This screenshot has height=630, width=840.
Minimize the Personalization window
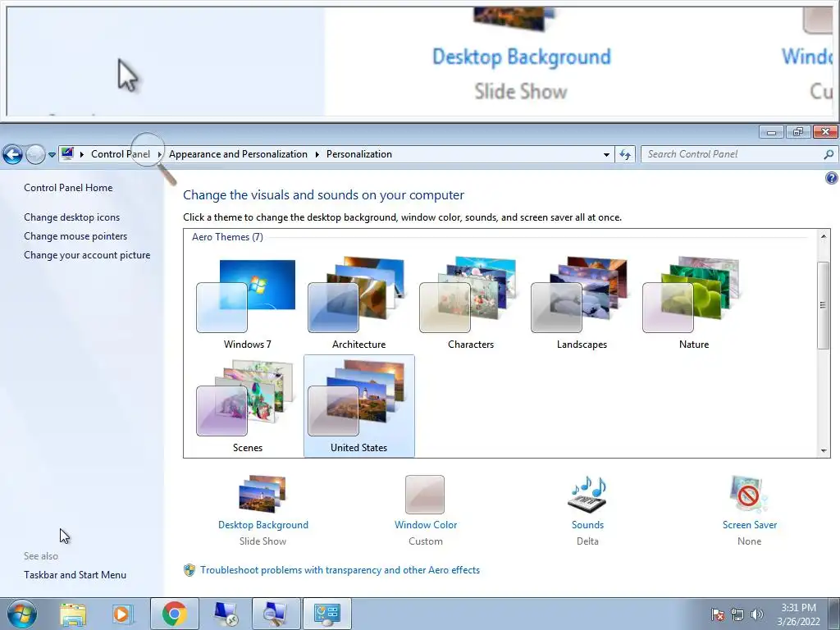(x=771, y=132)
